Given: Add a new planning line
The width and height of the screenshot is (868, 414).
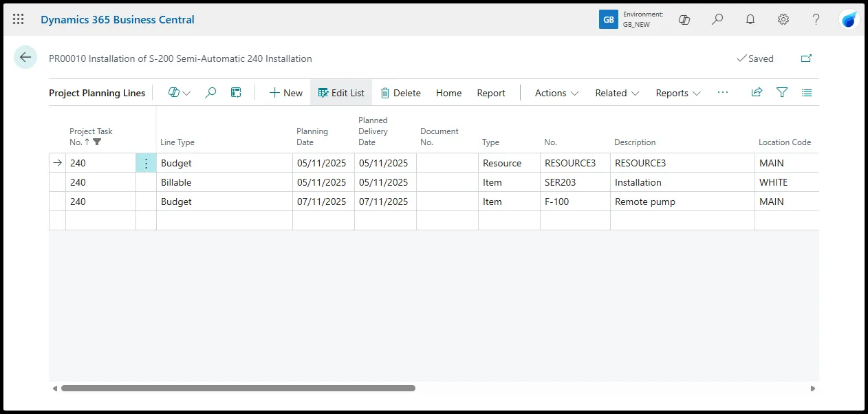Looking at the screenshot, I should pyautogui.click(x=285, y=93).
